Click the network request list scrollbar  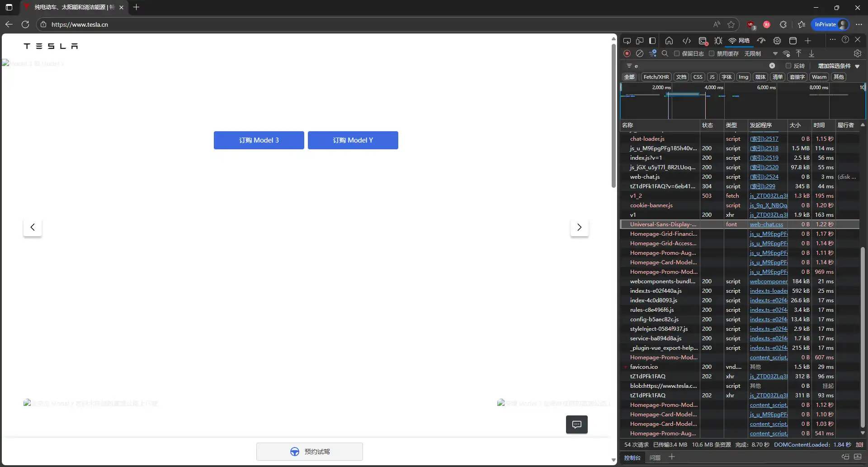click(863, 337)
